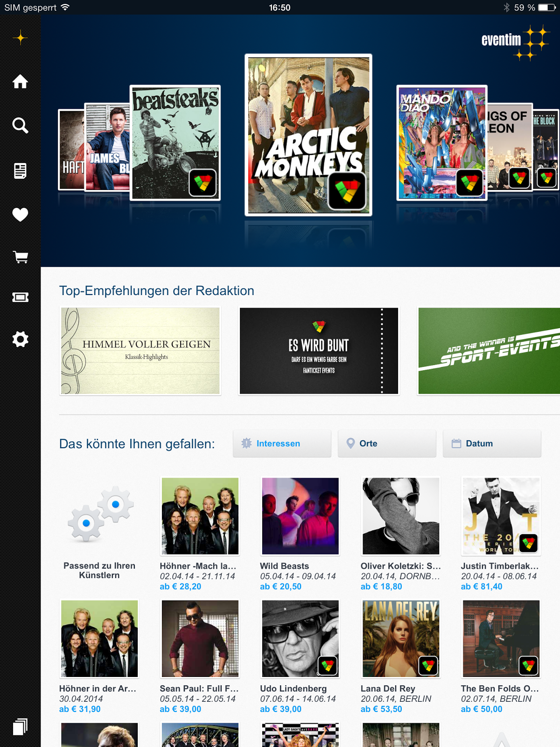Open Arctic Monkeys featured cover

click(308, 135)
